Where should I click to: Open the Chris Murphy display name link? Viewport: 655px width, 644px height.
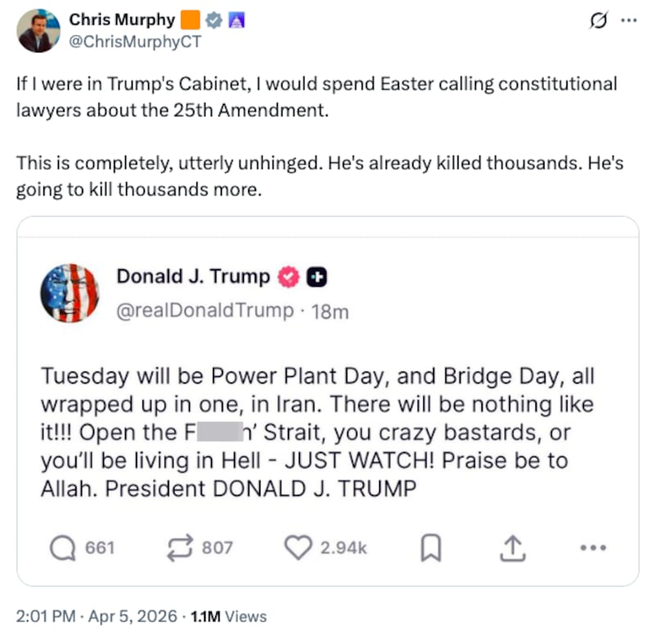coord(121,19)
